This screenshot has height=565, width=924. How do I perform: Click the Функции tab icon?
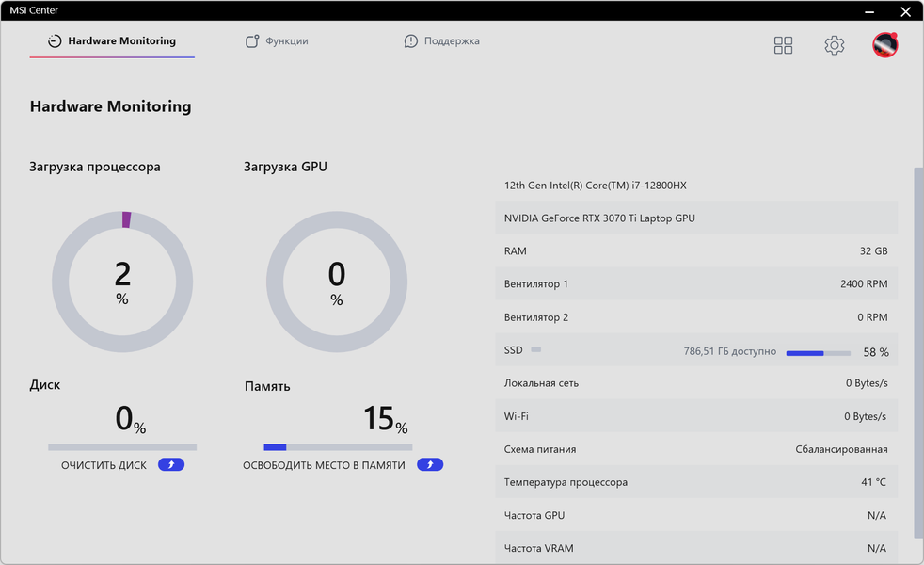point(252,41)
